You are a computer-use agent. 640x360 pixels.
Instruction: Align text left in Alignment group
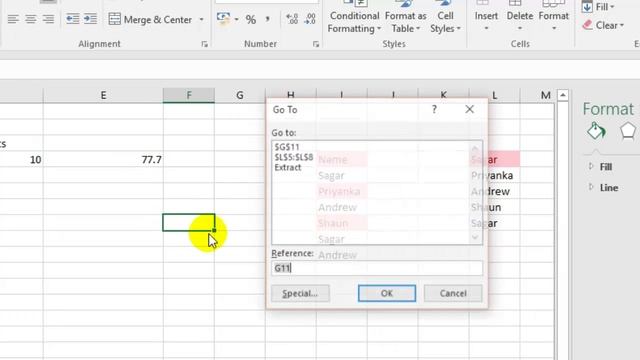point(13,19)
